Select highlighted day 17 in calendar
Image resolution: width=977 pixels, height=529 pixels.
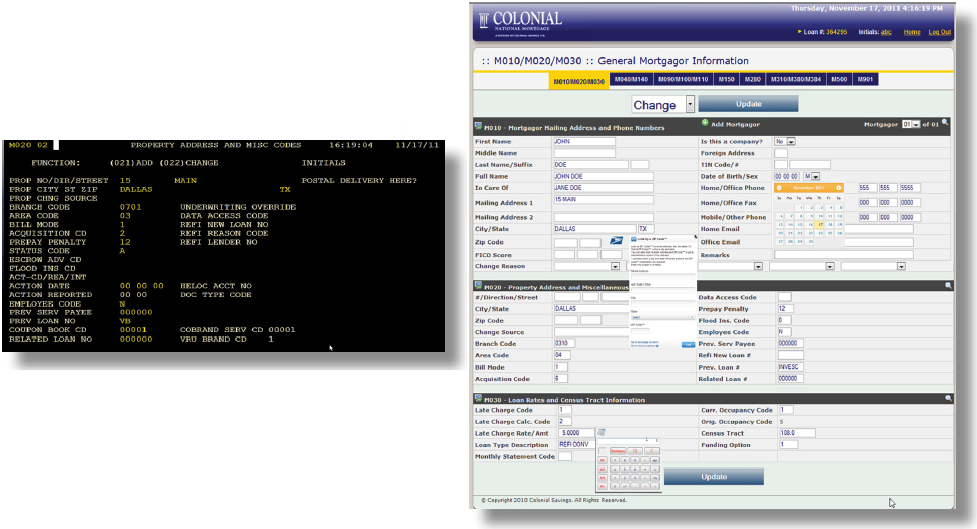click(x=821, y=224)
